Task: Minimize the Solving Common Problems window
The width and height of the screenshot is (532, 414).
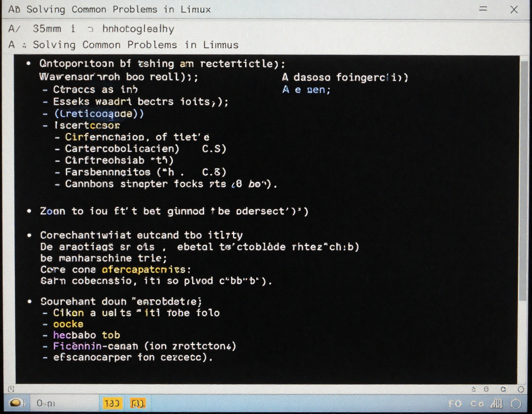Action: click(483, 9)
